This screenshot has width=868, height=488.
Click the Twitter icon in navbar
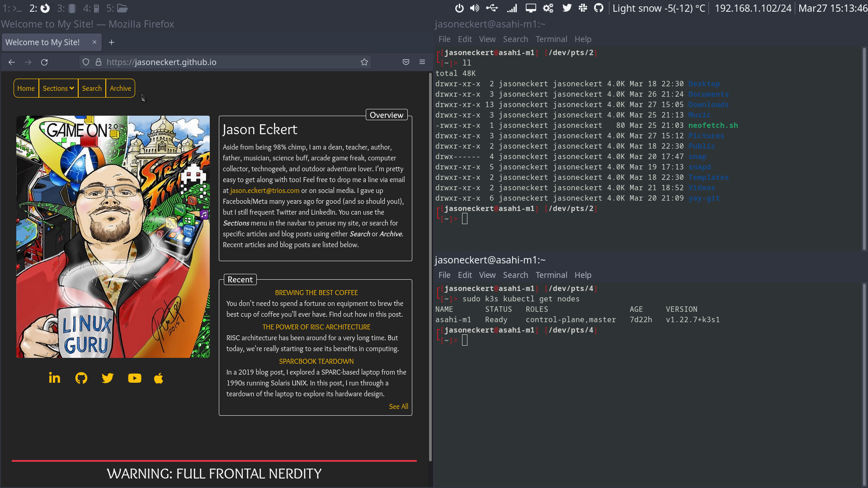click(x=567, y=8)
